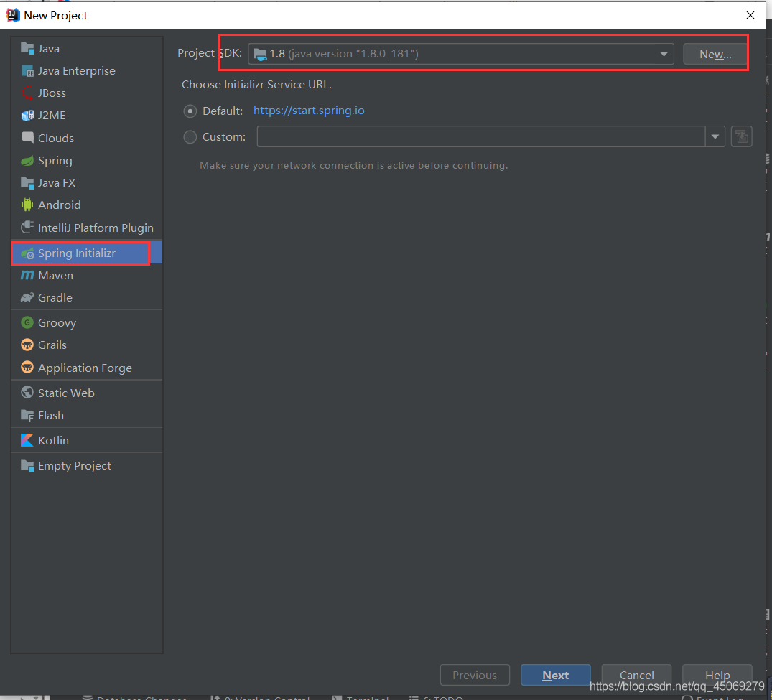
Task: Click the Java Enterprise icon
Action: pyautogui.click(x=27, y=71)
